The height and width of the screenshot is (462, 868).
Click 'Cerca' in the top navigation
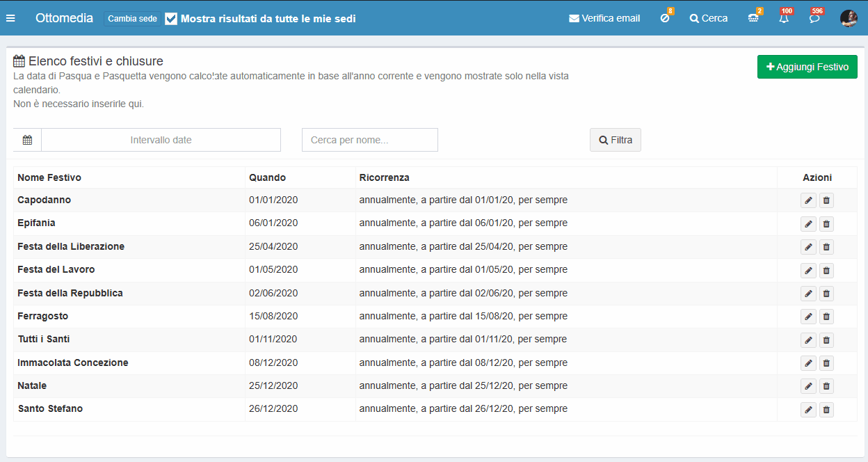click(x=709, y=19)
